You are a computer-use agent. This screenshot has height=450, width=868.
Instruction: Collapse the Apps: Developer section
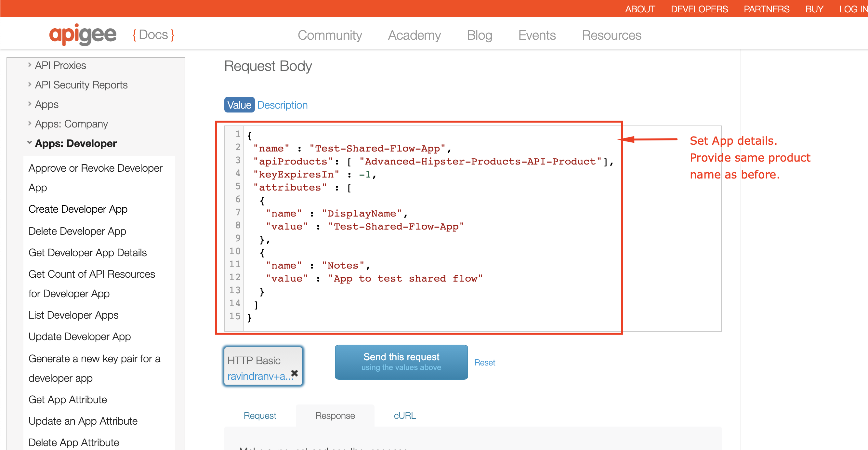coord(30,143)
